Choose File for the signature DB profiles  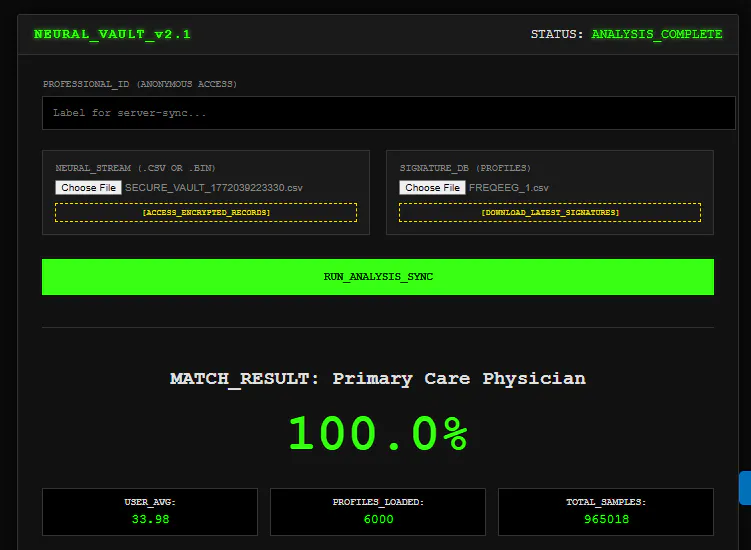pos(432,187)
